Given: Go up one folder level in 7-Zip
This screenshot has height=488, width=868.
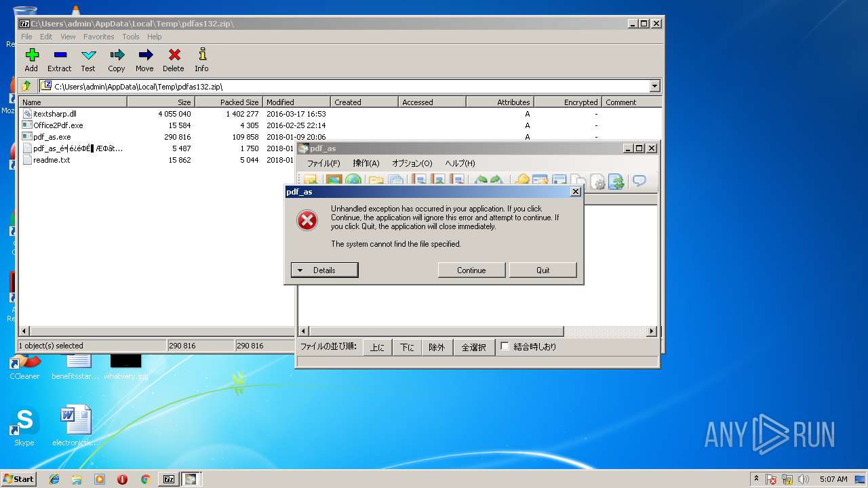Looking at the screenshot, I should [x=26, y=86].
